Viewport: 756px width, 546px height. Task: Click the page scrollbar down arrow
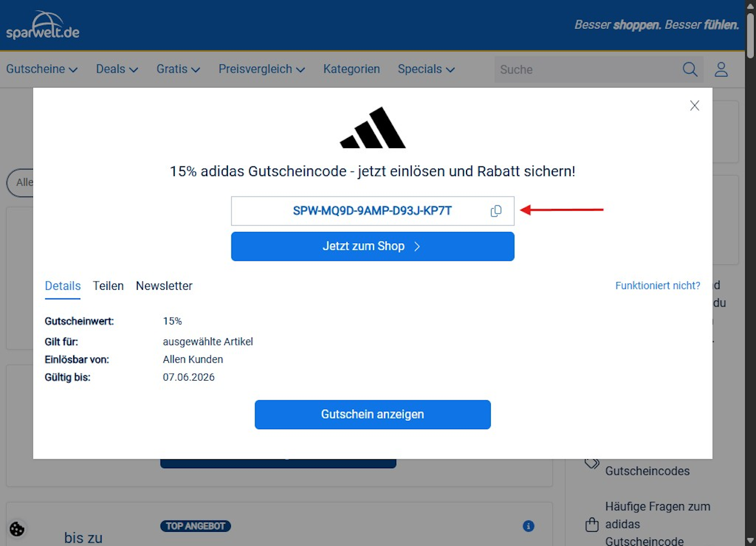(750, 540)
